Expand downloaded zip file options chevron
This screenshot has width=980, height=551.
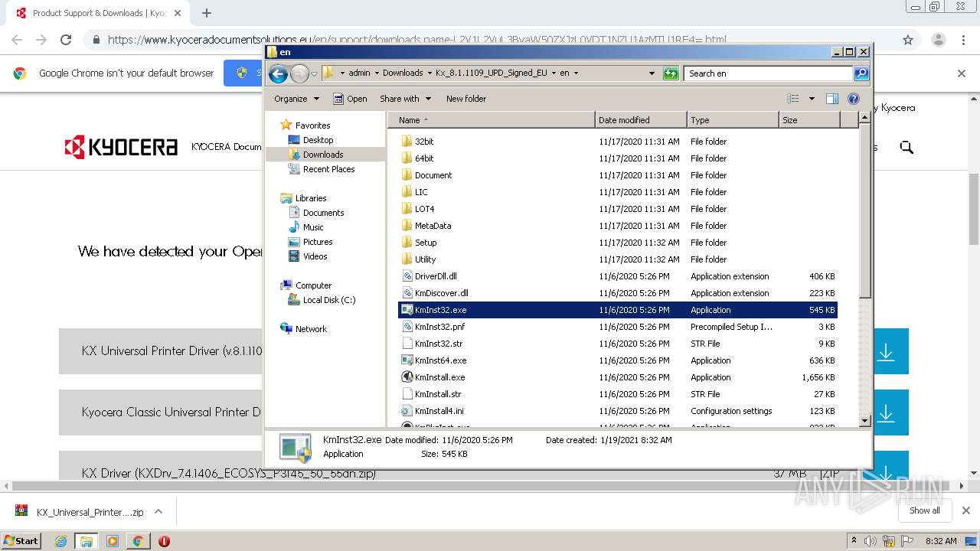pos(158,512)
